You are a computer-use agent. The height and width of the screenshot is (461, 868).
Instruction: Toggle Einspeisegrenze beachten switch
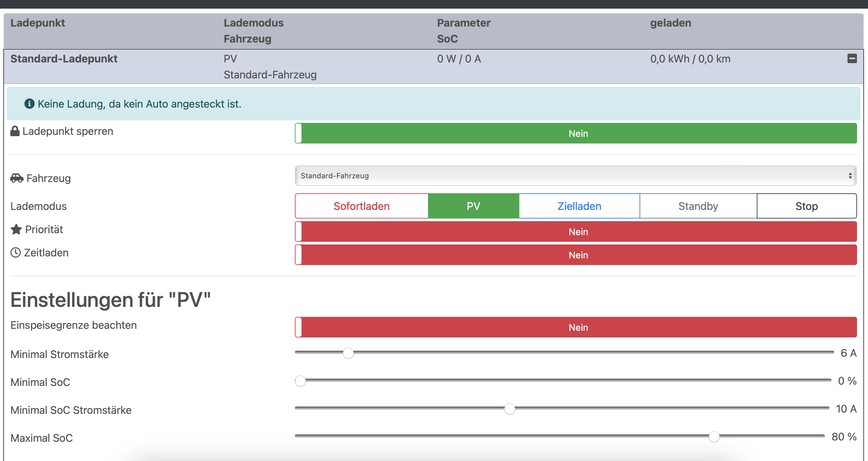(575, 327)
